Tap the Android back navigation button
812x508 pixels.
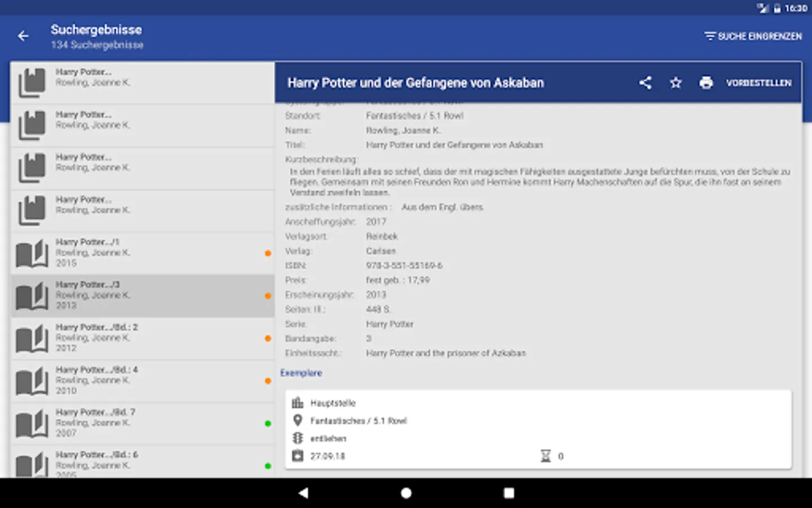(303, 493)
